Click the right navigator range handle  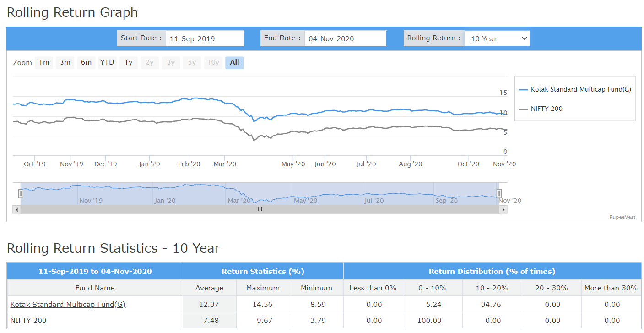point(499,194)
